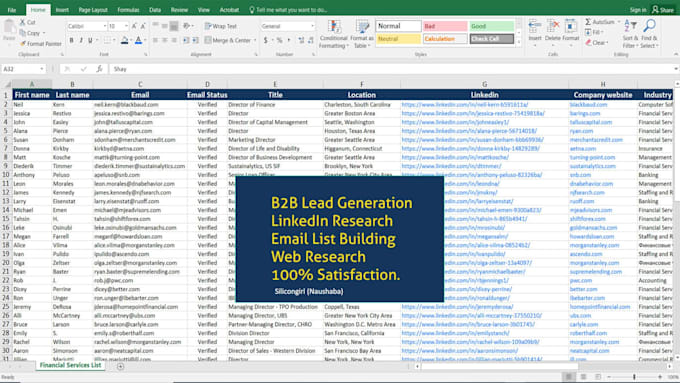Increase font size with larger A icon

[134, 26]
